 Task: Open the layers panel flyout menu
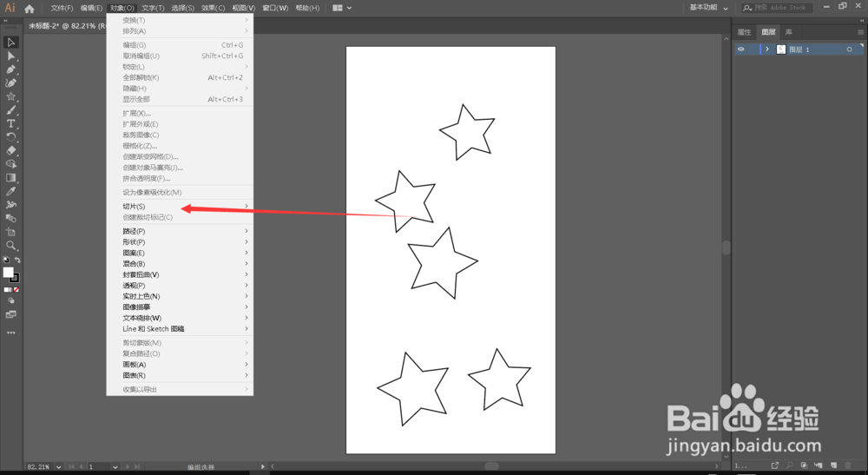click(x=860, y=32)
